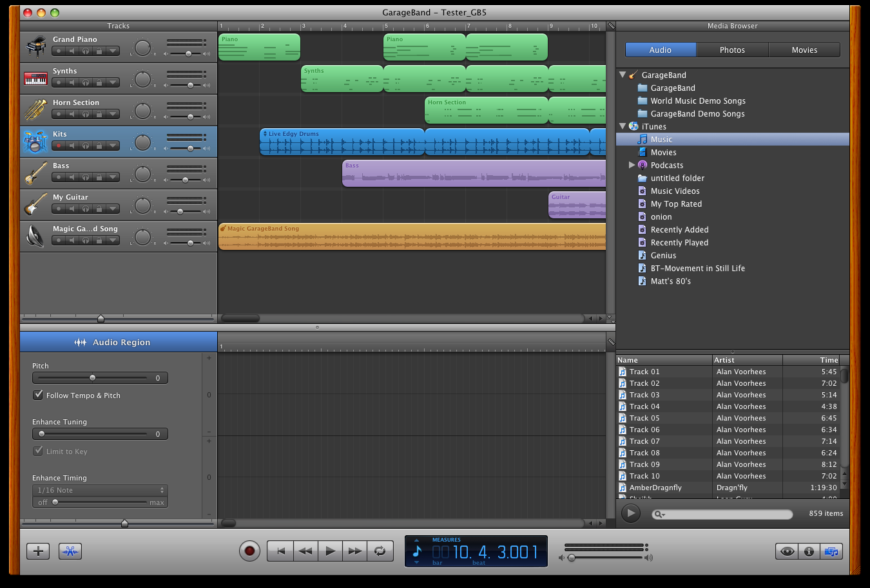870x588 pixels.
Task: Lock the Grand Piano track
Action: 99,51
